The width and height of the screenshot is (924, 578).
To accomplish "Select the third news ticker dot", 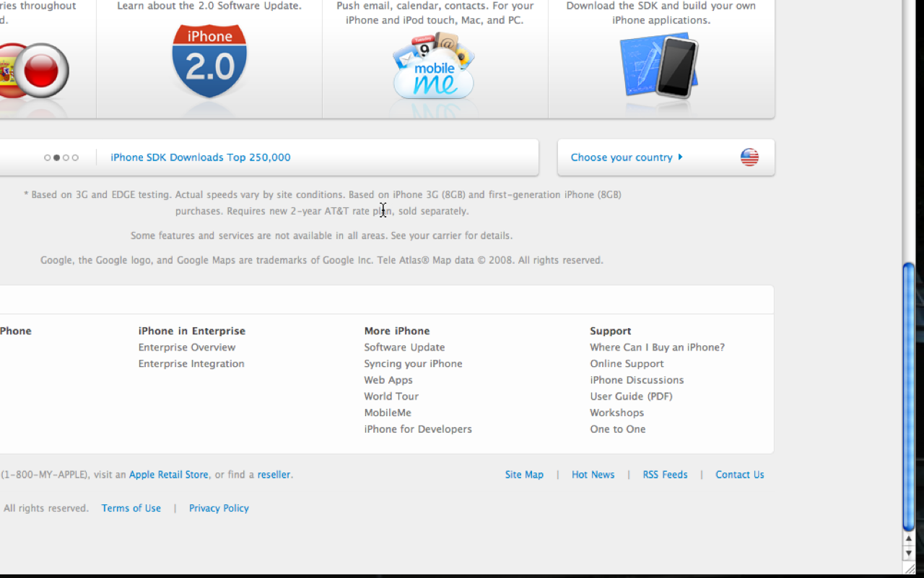I will (66, 158).
